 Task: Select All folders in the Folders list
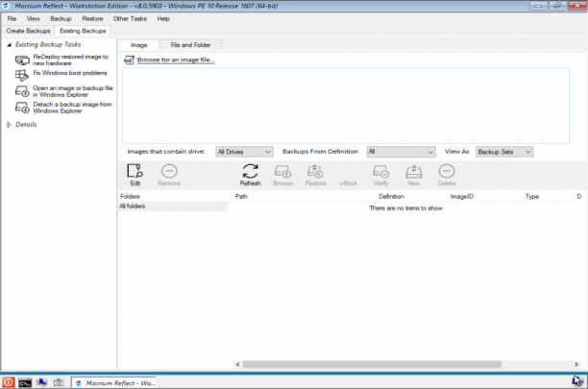(x=173, y=207)
